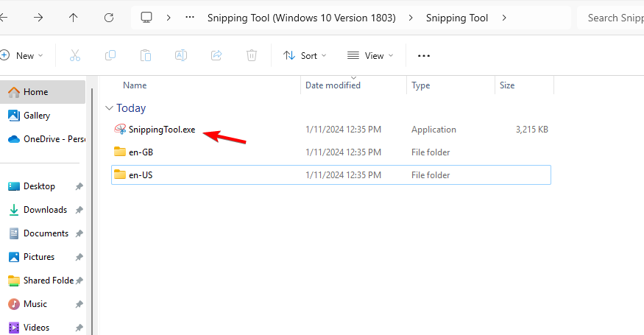Viewport: 644px width, 335px height.
Task: Click the Refresh button
Action: coord(109,18)
